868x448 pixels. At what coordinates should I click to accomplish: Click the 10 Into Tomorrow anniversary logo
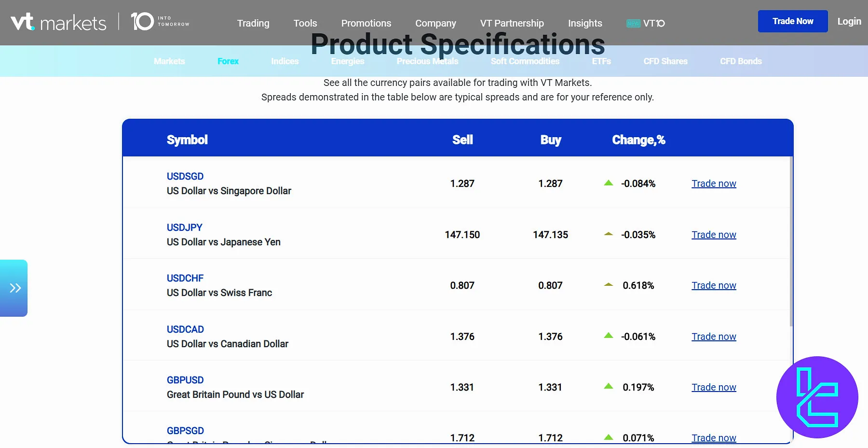(x=160, y=21)
